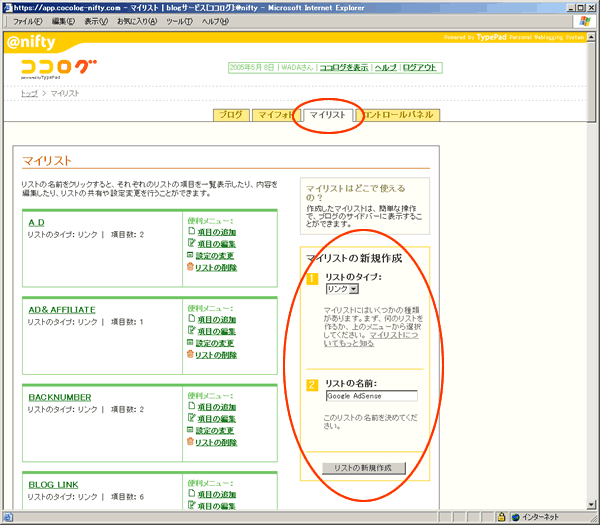Switch to the ブログ tab
600x525 pixels.
[x=230, y=115]
